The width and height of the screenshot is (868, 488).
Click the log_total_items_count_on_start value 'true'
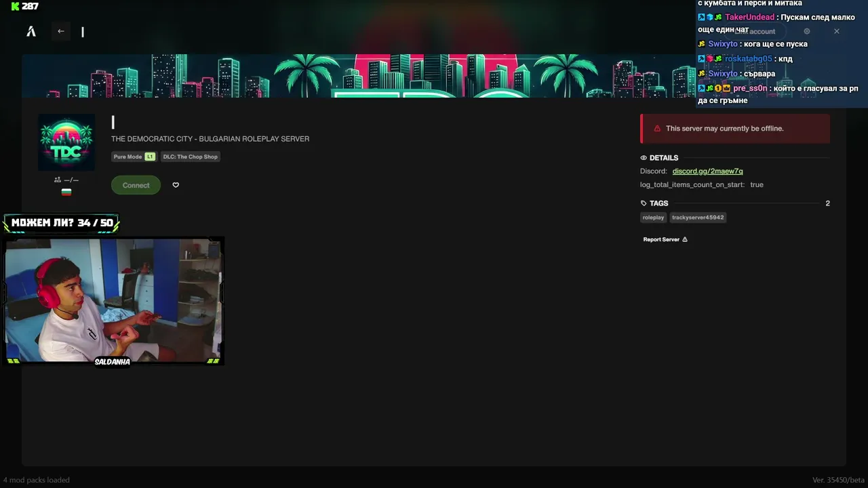[757, 185]
